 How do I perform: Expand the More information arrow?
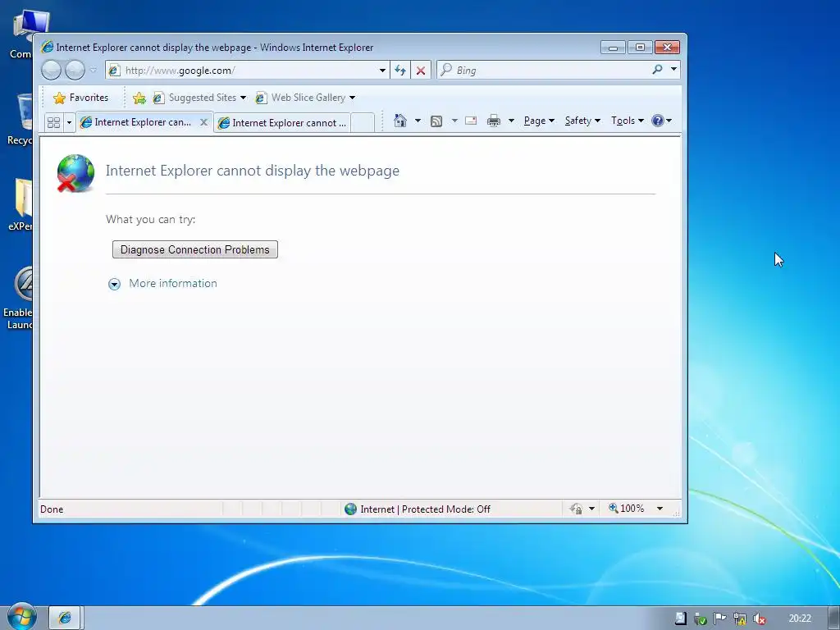point(114,284)
